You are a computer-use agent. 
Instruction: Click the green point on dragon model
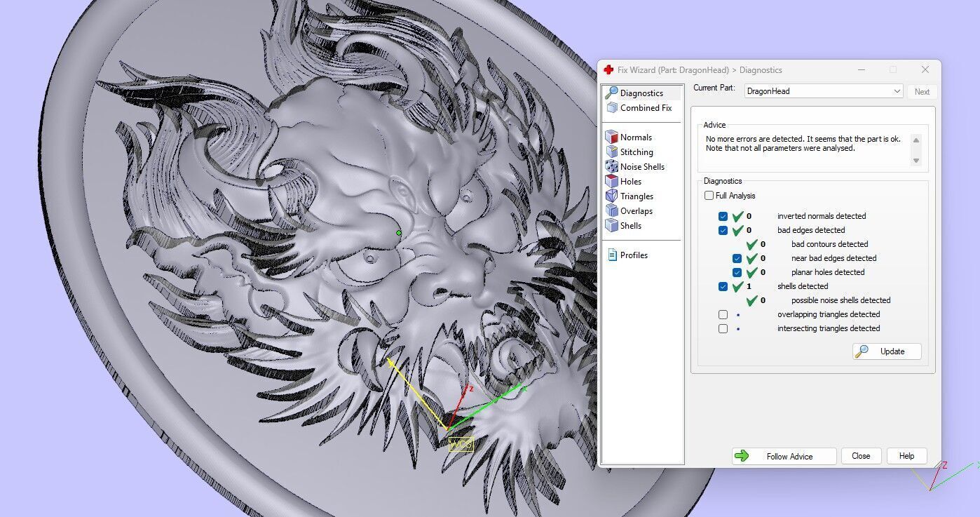click(x=399, y=233)
